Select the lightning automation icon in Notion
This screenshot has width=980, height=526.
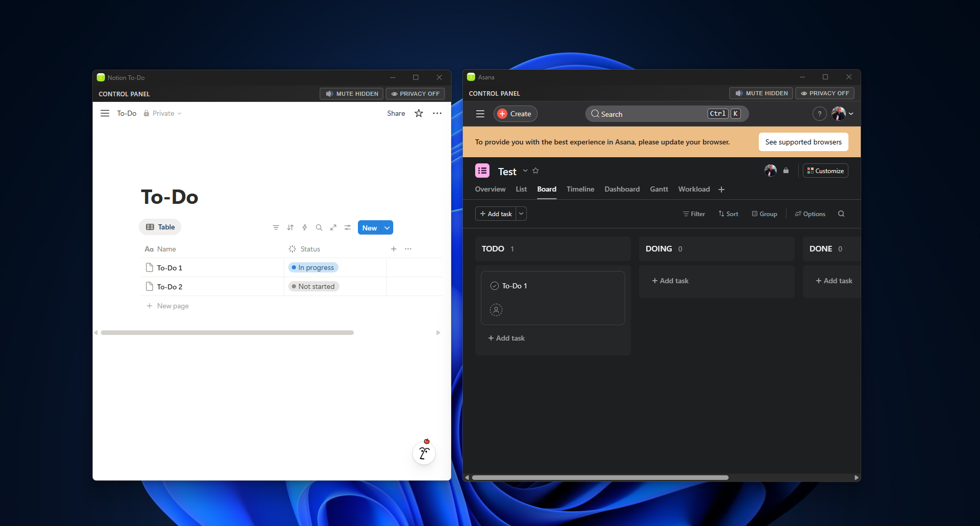coord(305,227)
